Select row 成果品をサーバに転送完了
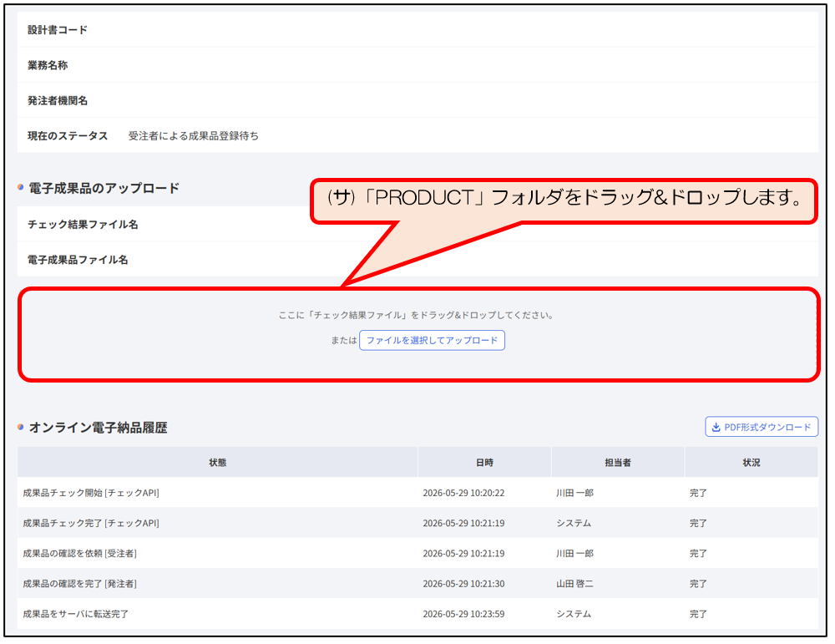This screenshot has width=835, height=644. 418,614
